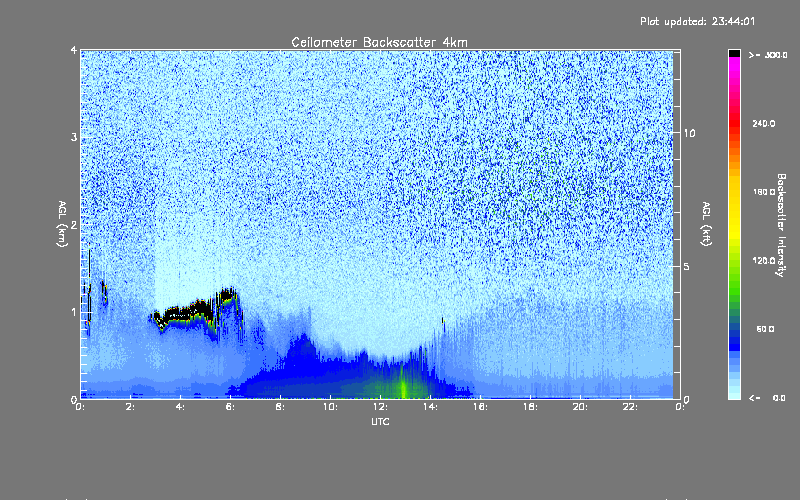Click the '3' tick on km axis
Viewport: 800px width, 500px height.
(74, 137)
